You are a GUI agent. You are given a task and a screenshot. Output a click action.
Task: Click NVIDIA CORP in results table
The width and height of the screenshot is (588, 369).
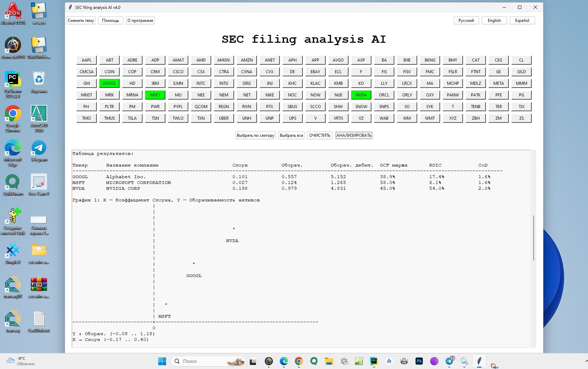click(123, 188)
